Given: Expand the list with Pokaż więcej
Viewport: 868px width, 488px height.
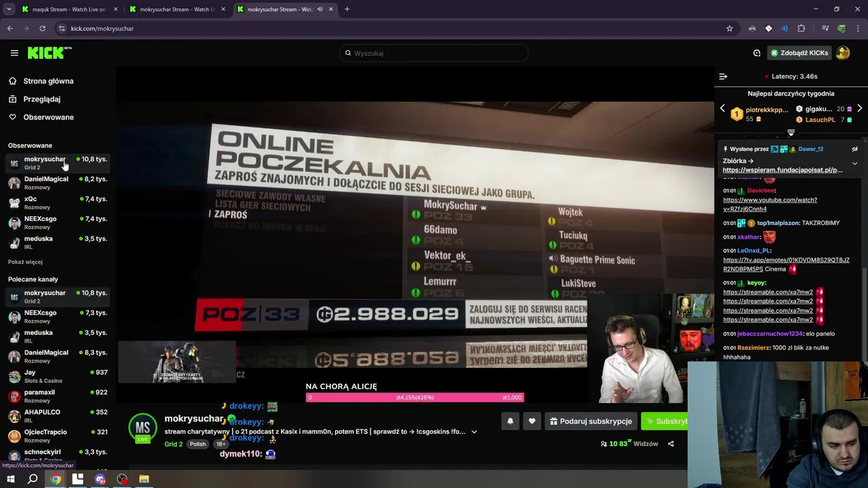Looking at the screenshot, I should click(x=25, y=262).
